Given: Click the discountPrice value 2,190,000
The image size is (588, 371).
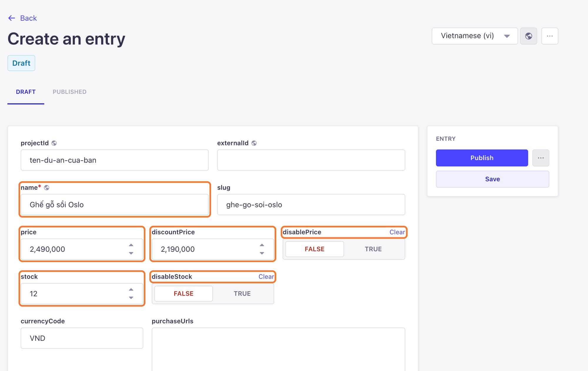Looking at the screenshot, I should point(178,249).
